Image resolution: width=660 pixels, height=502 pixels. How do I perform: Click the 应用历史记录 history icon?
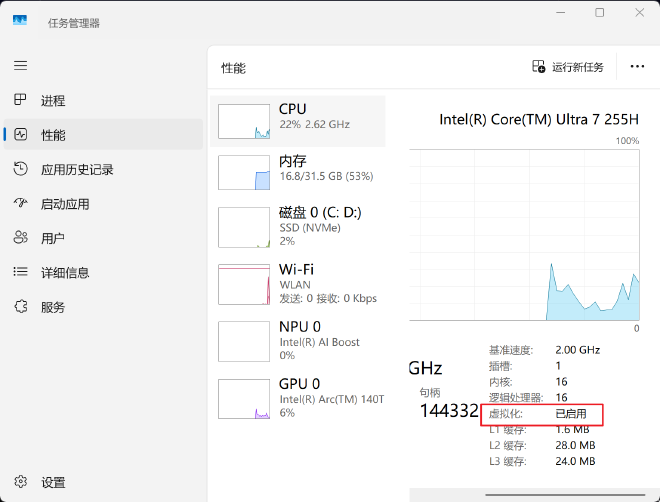(x=20, y=169)
